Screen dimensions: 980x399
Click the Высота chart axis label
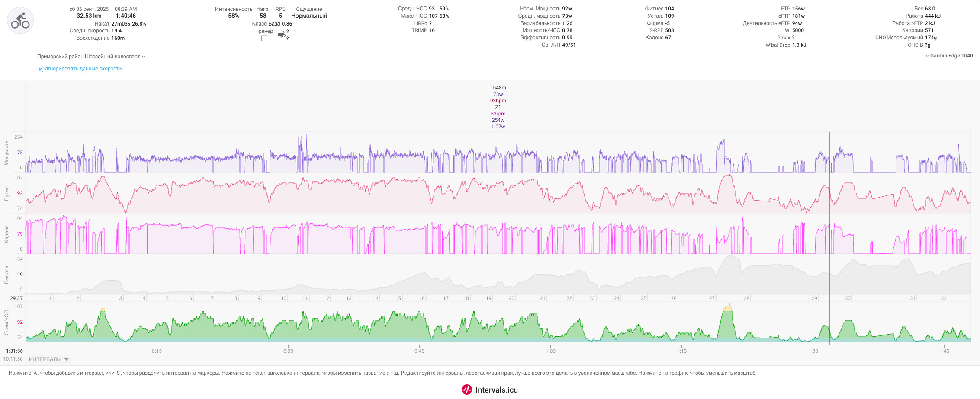[6, 275]
